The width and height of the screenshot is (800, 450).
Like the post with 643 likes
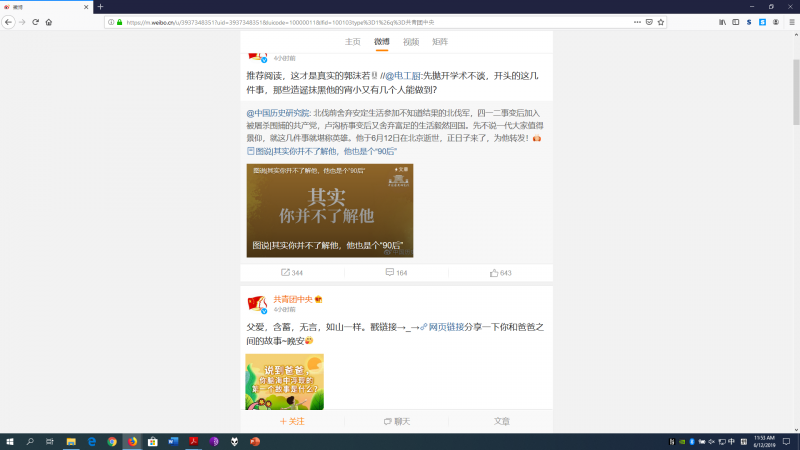[501, 273]
